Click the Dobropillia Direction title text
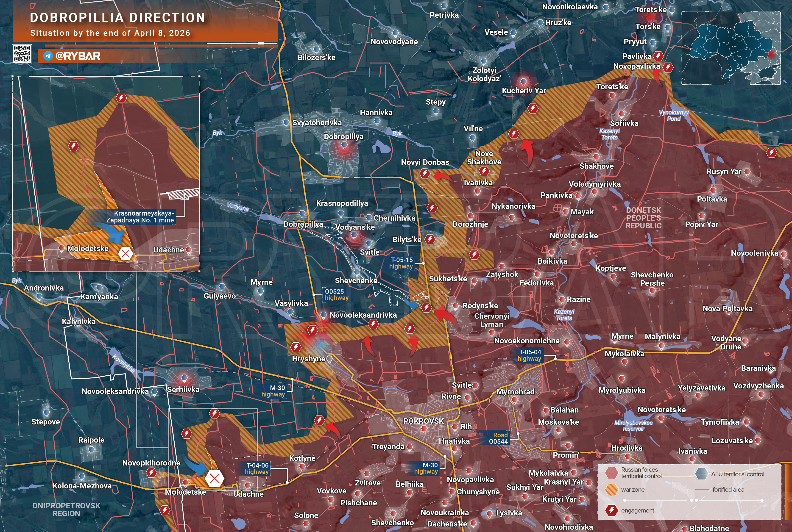Viewport: 792px width, 532px height. (117, 18)
